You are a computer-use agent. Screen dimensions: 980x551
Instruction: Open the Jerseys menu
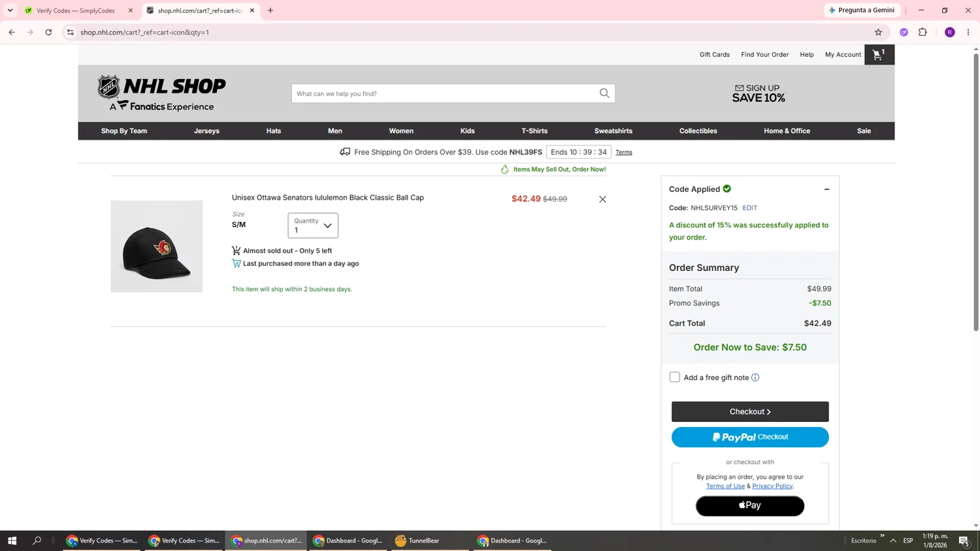click(x=206, y=131)
